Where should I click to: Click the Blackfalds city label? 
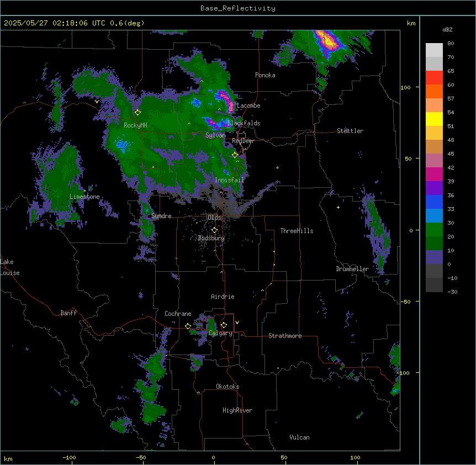[x=244, y=123]
